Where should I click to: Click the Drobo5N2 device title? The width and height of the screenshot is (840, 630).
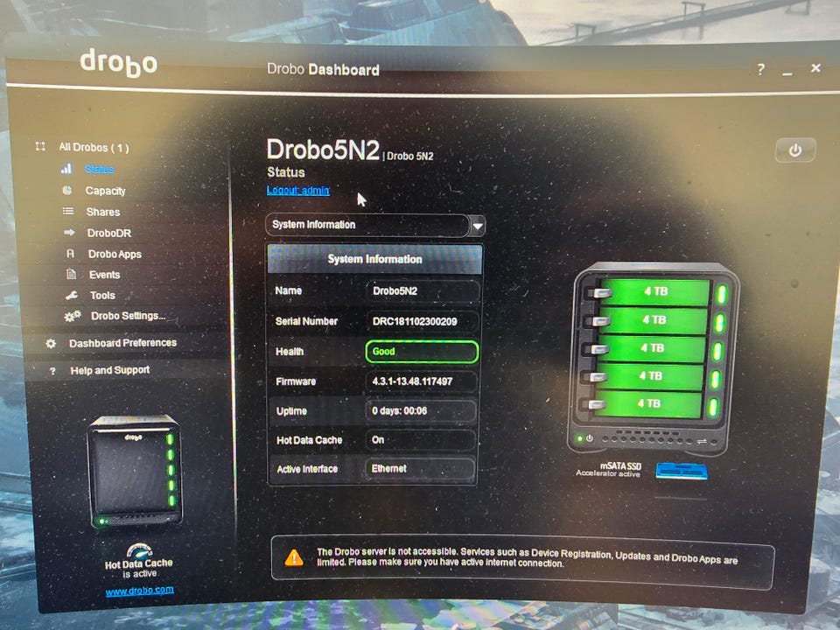(323, 150)
